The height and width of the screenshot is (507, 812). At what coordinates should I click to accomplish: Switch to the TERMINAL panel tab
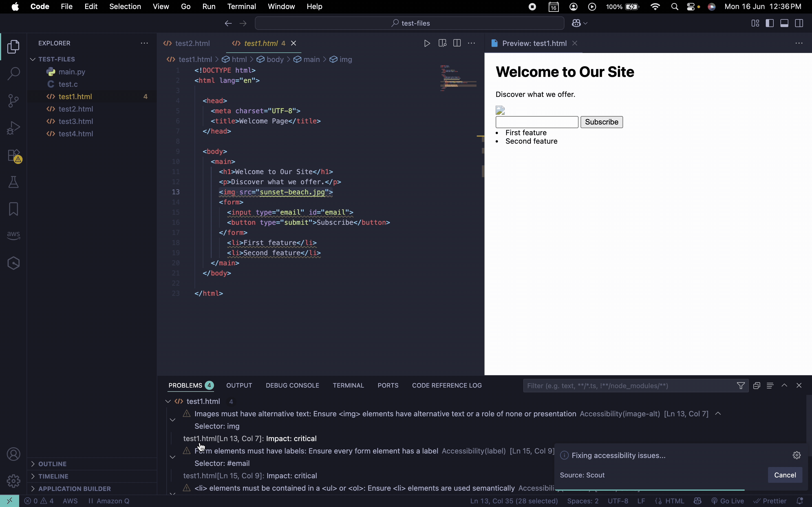click(348, 385)
